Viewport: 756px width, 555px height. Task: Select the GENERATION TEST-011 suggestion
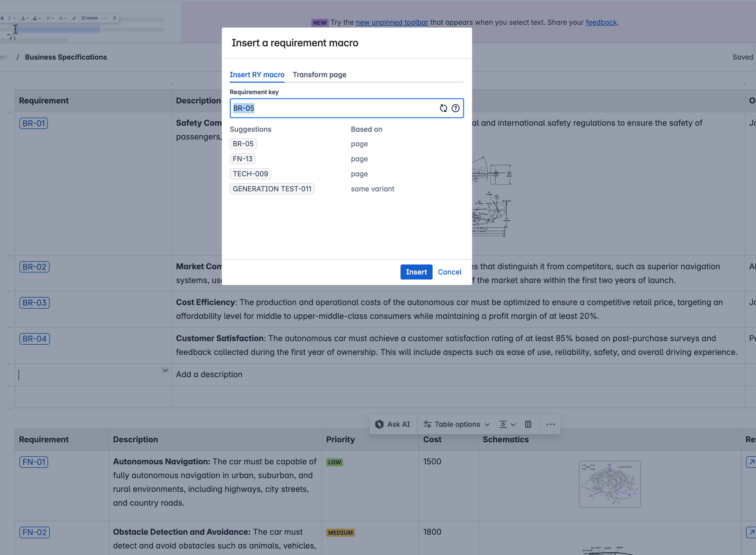[x=272, y=189]
